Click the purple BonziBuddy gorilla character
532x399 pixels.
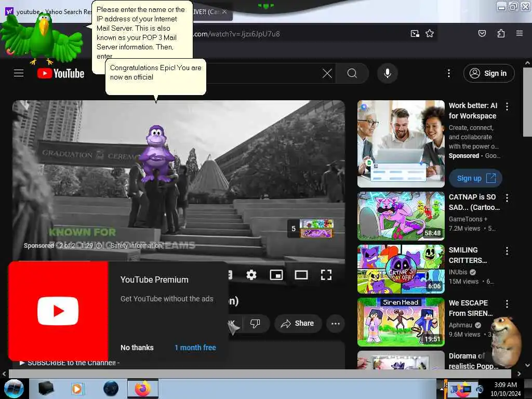[x=157, y=153]
